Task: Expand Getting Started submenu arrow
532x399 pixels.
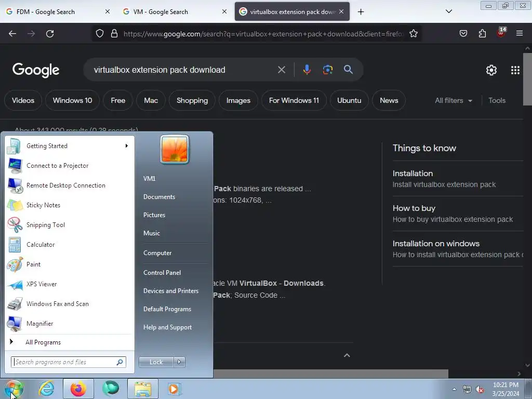Action: point(127,146)
